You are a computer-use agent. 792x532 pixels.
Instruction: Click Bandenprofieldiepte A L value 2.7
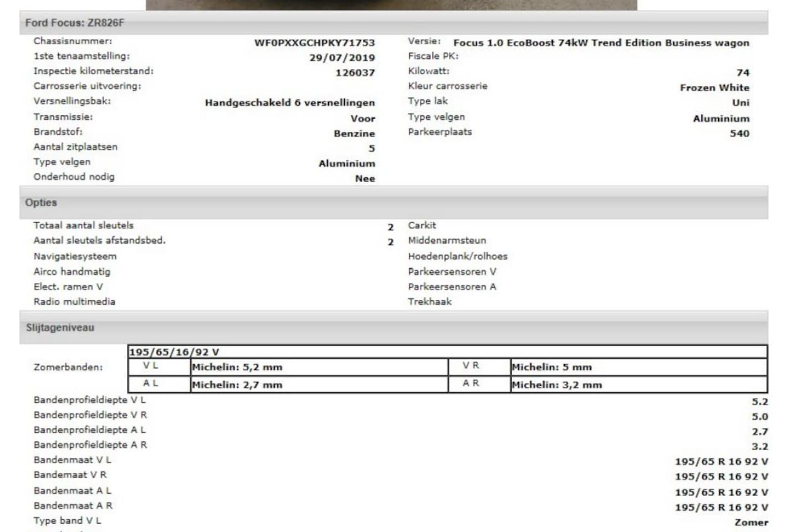[759, 432]
